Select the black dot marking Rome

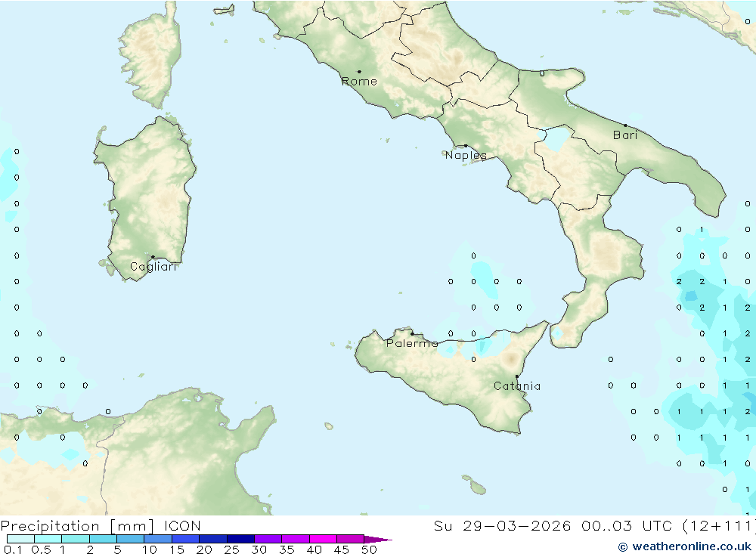[359, 72]
